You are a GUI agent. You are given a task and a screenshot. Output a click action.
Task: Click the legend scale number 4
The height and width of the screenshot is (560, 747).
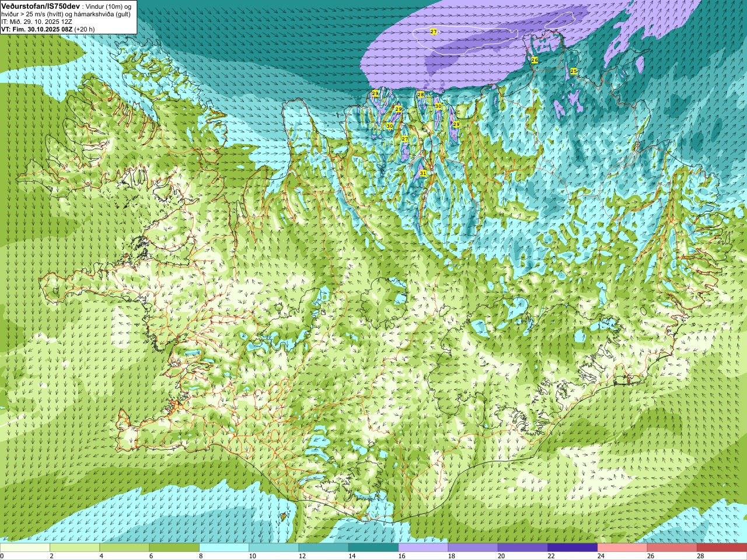coord(102,556)
